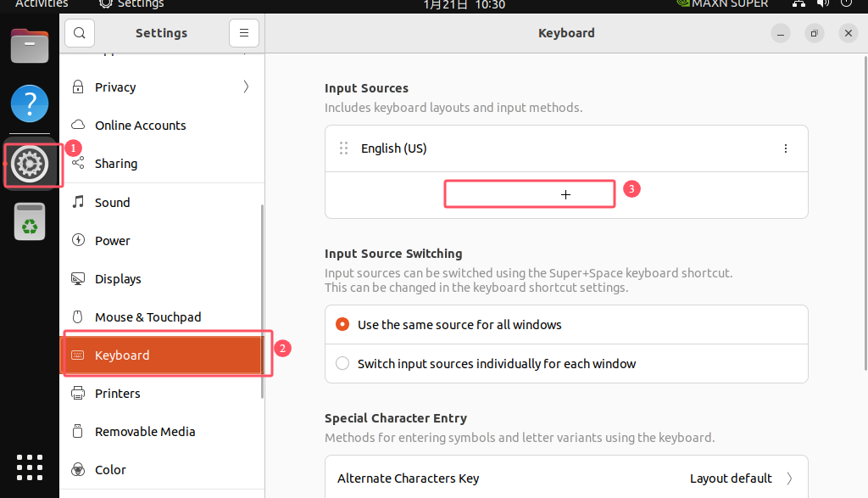Click the Input Source Switching heading
Viewport: 868px width, 498px height.
pyautogui.click(x=393, y=254)
